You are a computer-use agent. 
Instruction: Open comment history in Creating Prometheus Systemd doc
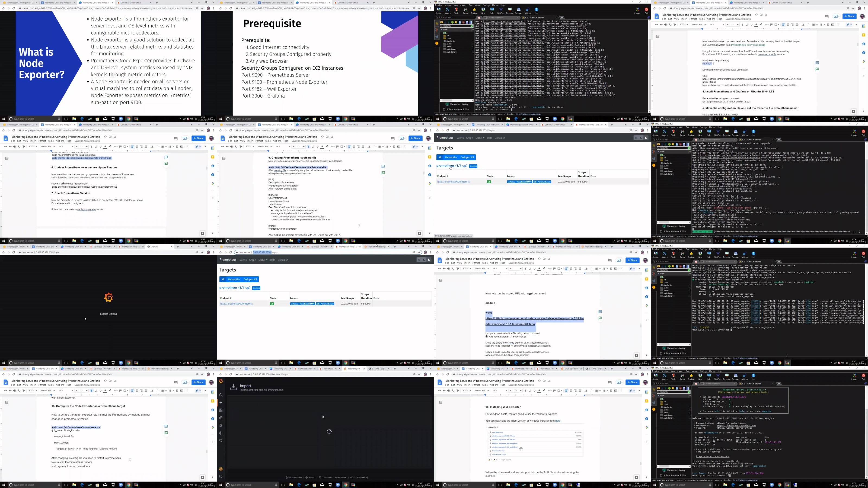point(392,138)
